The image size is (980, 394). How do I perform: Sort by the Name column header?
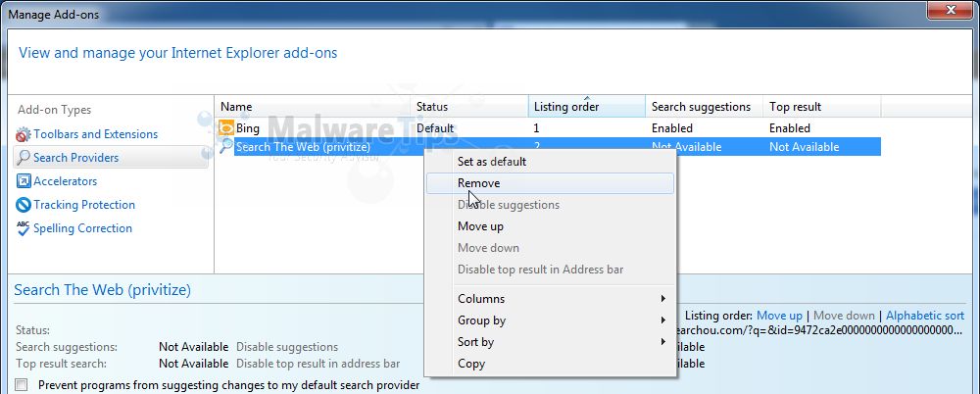[313, 107]
